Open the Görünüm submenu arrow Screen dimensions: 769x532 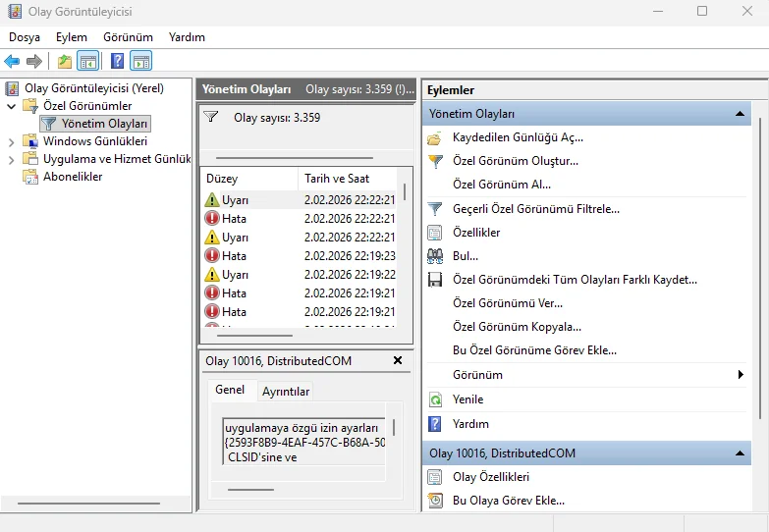[x=741, y=375]
